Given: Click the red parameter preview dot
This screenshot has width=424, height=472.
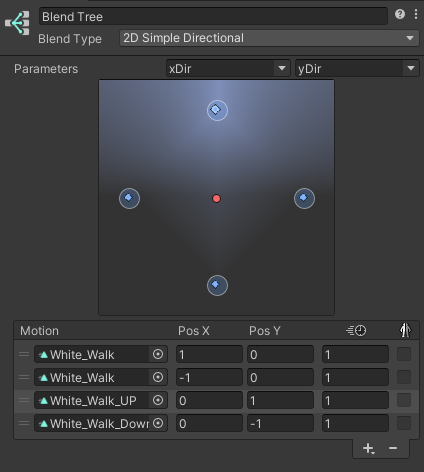Looking at the screenshot, I should coord(216,199).
